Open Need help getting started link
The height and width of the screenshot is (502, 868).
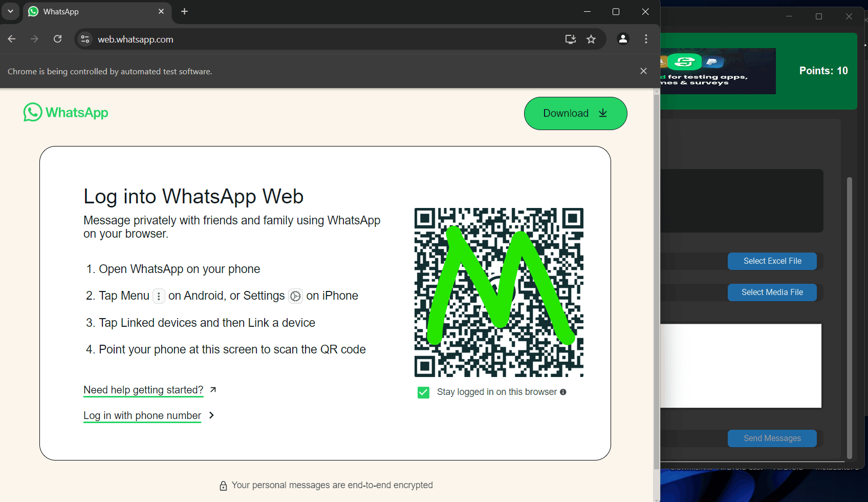[143, 390]
